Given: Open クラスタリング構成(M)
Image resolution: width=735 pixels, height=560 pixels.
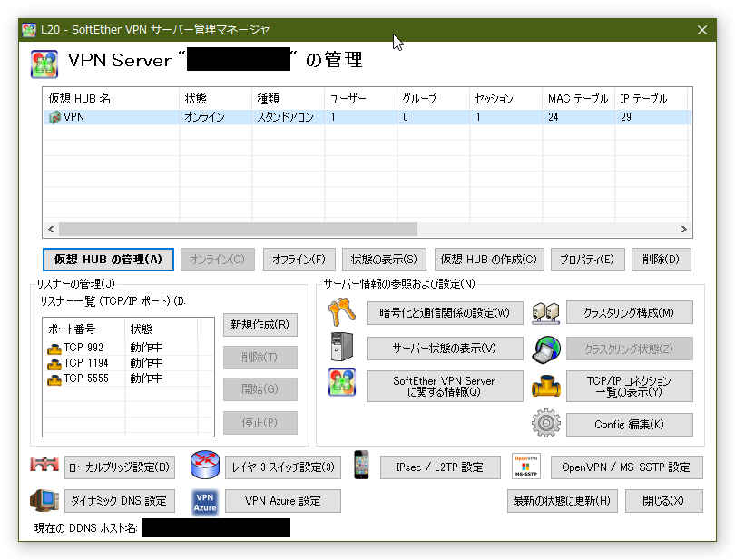Looking at the screenshot, I should (x=630, y=313).
